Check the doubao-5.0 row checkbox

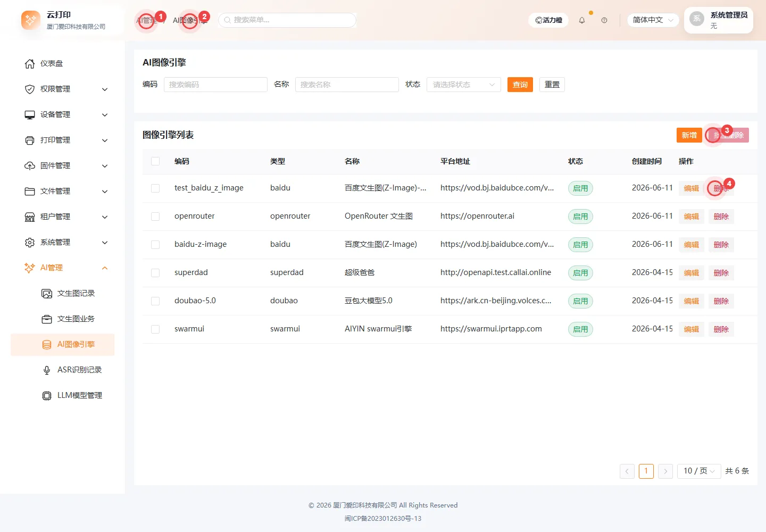pyautogui.click(x=155, y=301)
